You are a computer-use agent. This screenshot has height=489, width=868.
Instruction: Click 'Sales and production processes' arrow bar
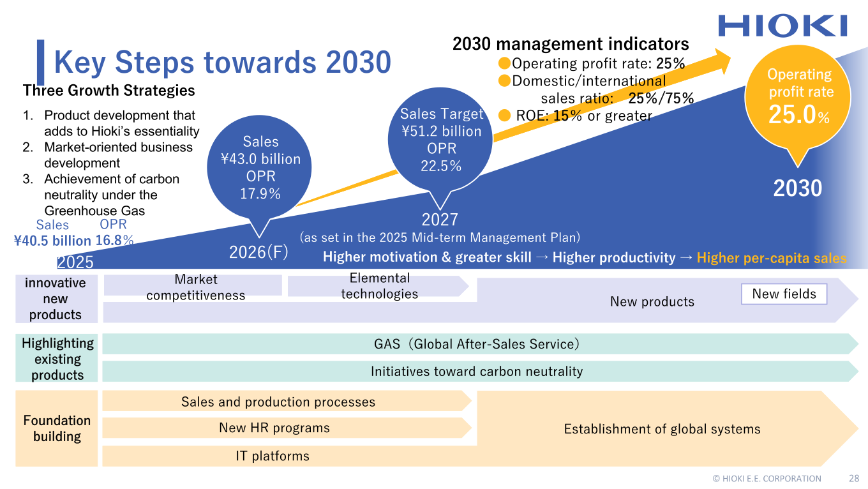coord(287,402)
